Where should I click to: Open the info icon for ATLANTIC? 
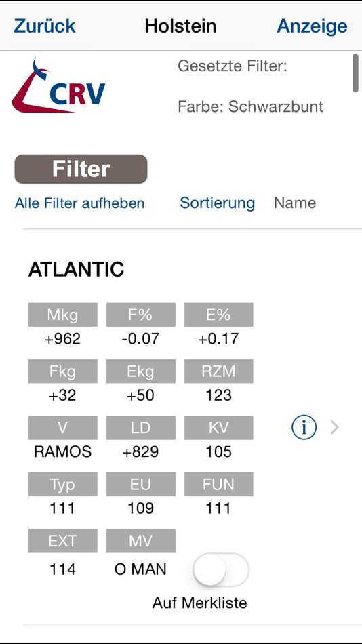pos(304,428)
